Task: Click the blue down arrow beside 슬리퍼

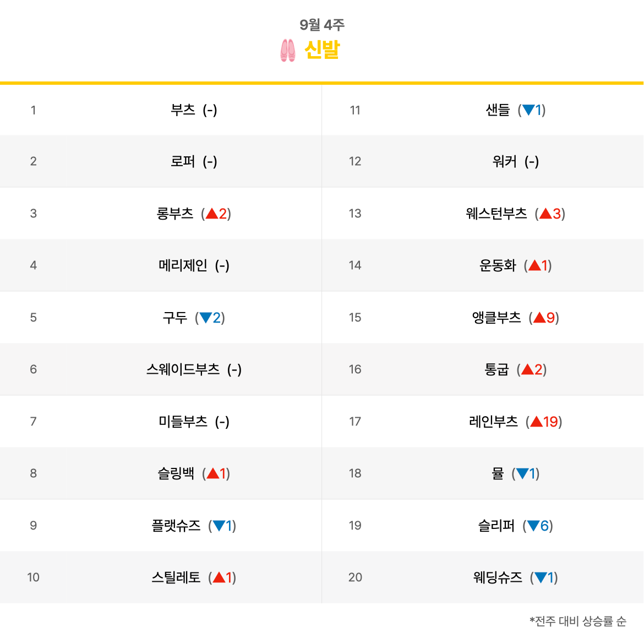Action: tap(533, 525)
